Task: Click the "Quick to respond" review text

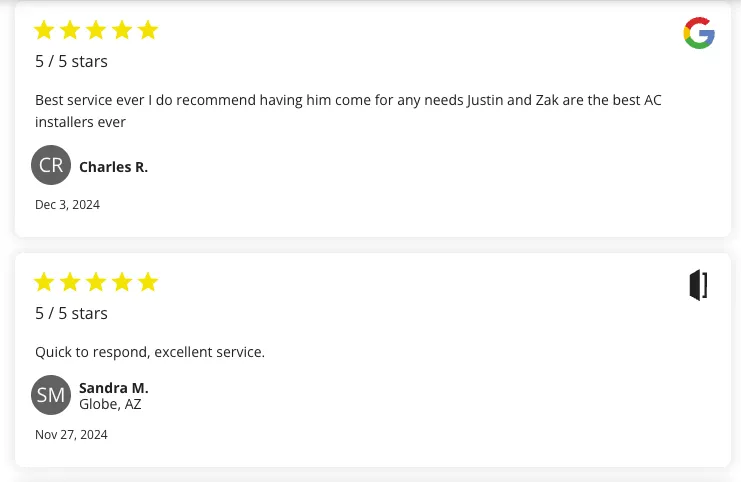Action: point(150,352)
